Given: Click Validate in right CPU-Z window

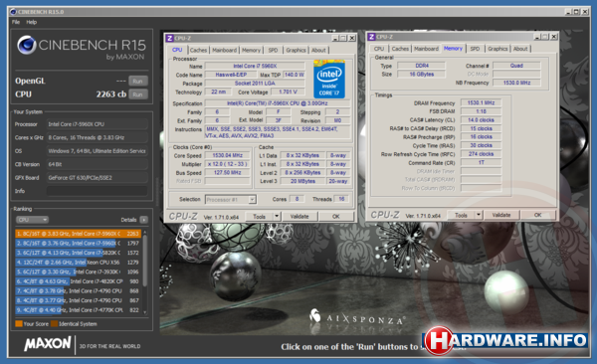Looking at the screenshot, I should point(501,215).
